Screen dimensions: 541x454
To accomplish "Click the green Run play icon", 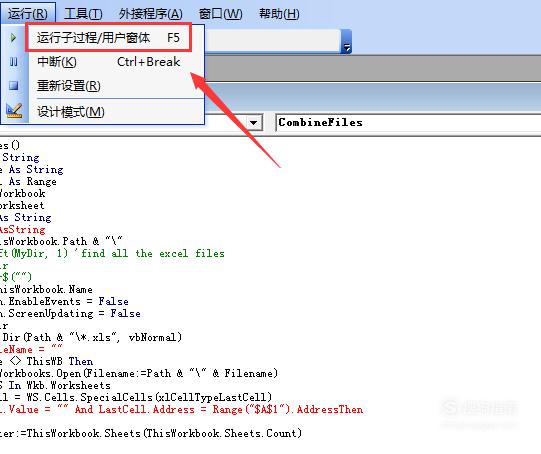I will click(13, 37).
